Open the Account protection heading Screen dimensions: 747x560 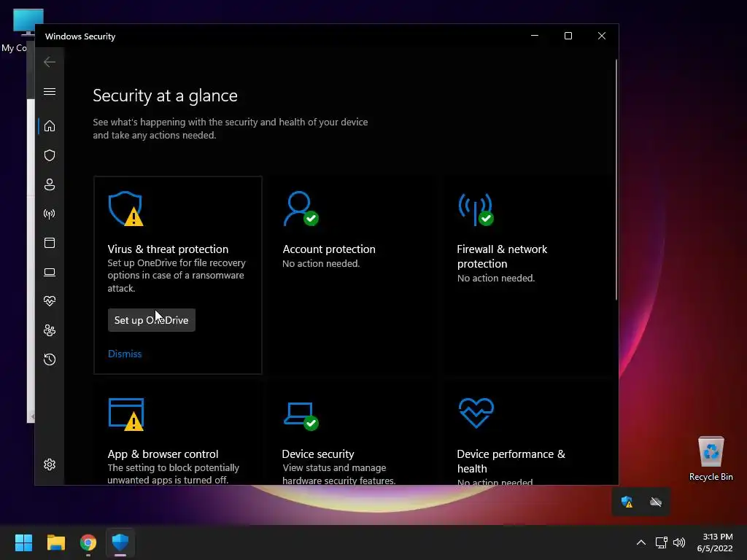click(329, 249)
